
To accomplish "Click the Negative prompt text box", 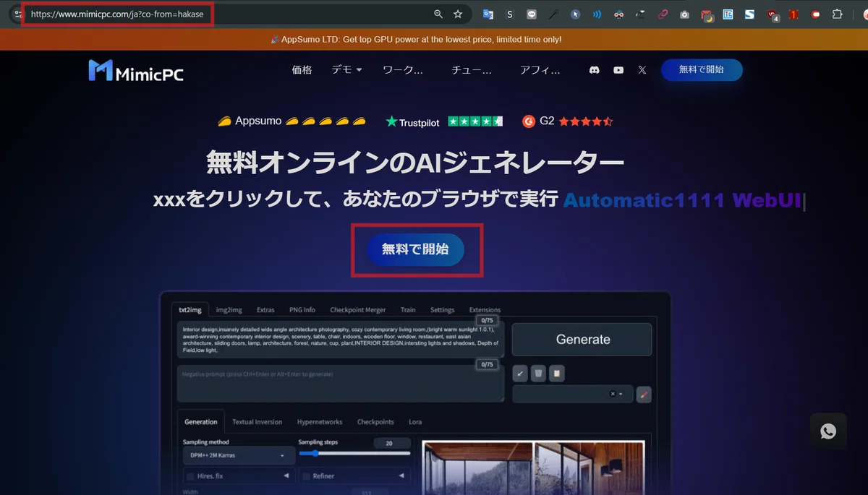I will 340,383.
